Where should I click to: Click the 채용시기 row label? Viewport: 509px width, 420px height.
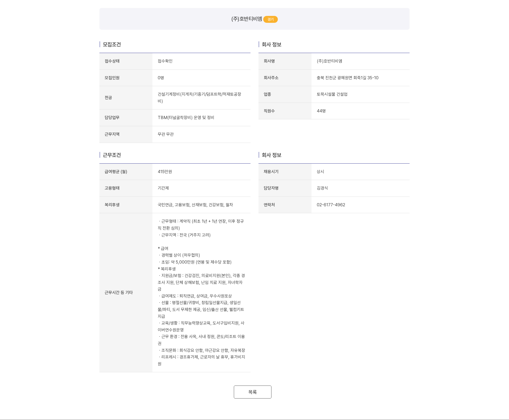[271, 172]
